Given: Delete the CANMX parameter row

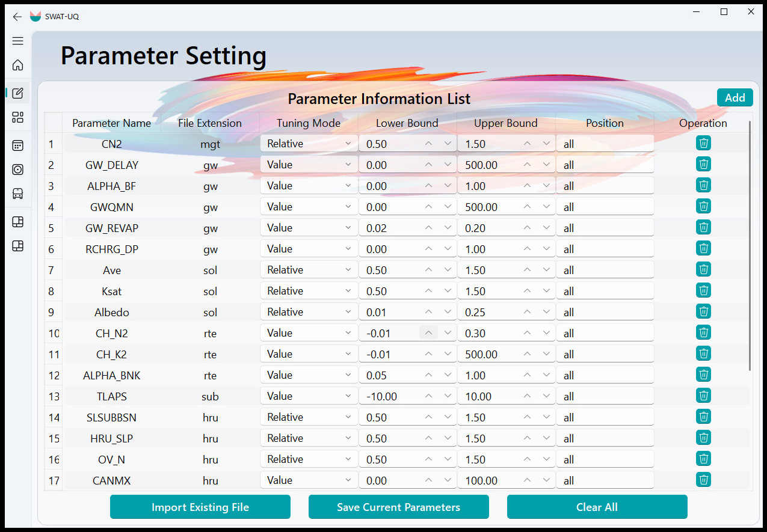Looking at the screenshot, I should tap(703, 480).
